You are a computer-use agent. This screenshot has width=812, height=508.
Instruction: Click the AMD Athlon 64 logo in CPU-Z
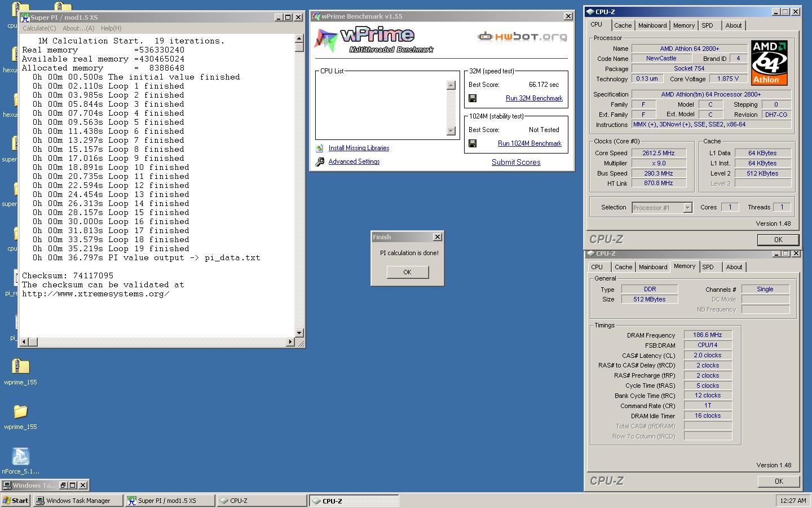769,62
